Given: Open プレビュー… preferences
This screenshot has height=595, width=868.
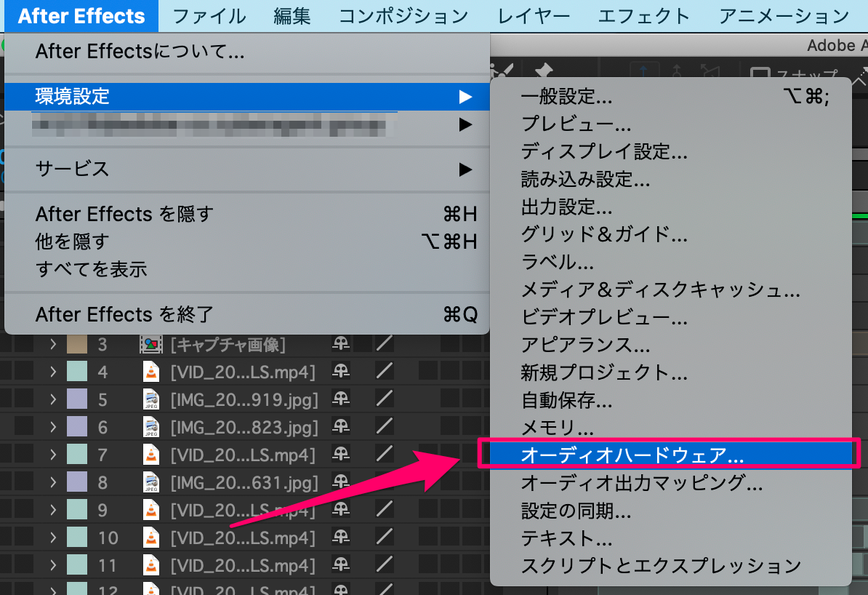Looking at the screenshot, I should (x=671, y=124).
